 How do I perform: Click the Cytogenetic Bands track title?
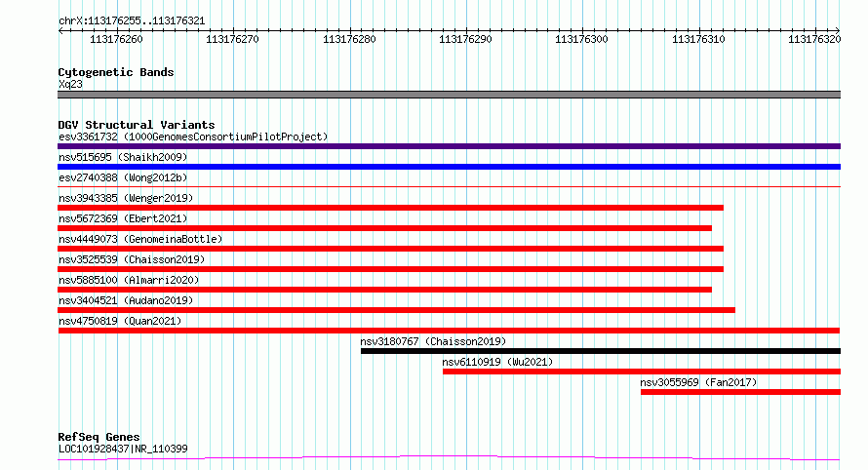coord(116,72)
